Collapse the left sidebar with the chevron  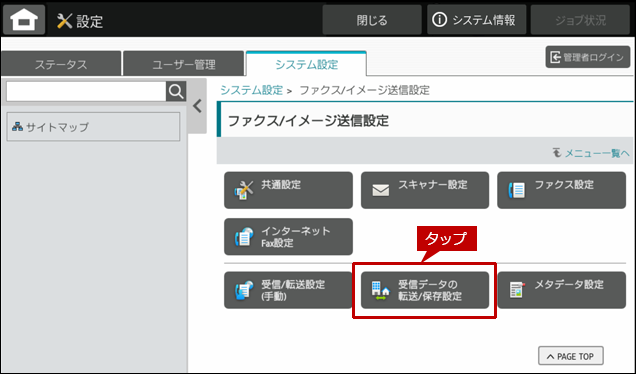coord(197,107)
